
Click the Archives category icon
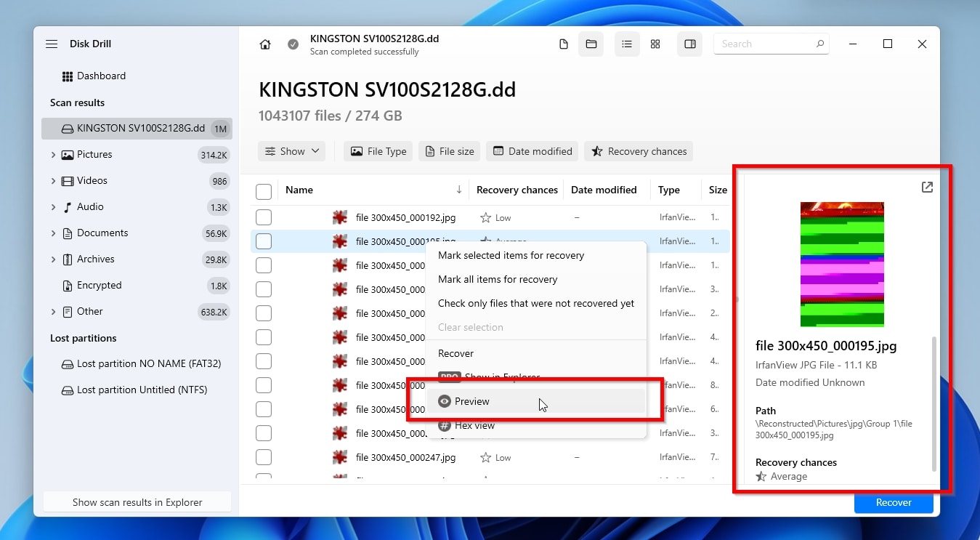pos(68,259)
